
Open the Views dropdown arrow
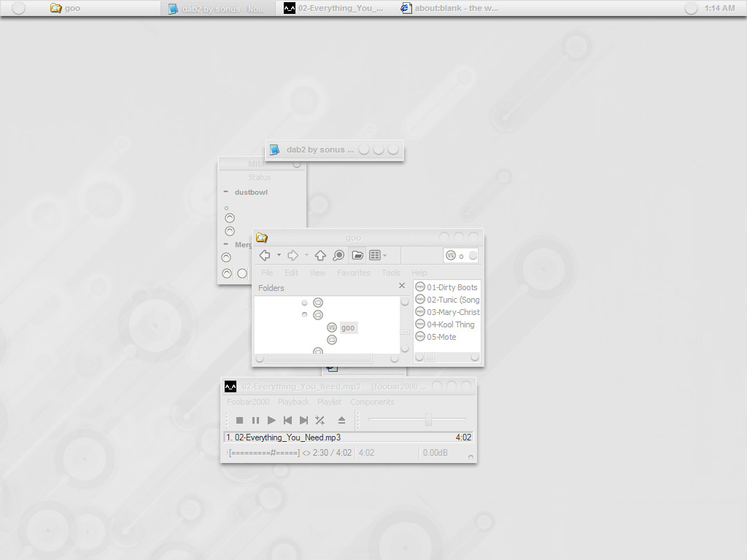tap(385, 255)
